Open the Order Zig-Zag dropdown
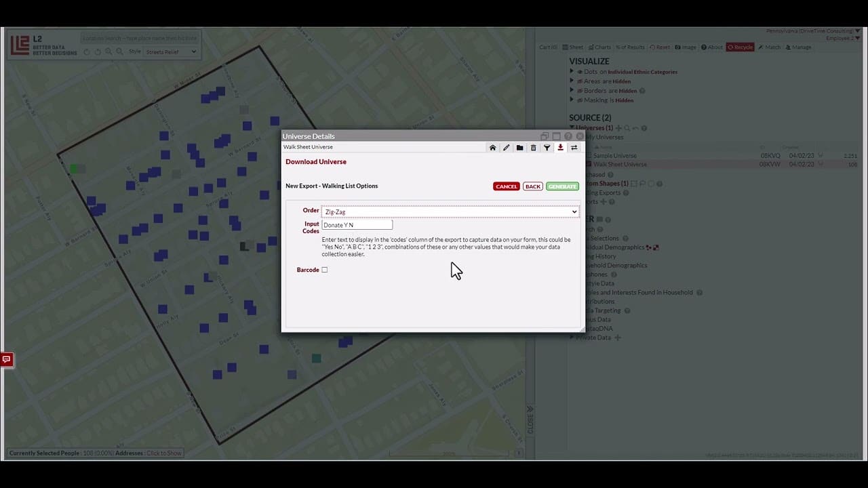The image size is (868, 488). 450,211
